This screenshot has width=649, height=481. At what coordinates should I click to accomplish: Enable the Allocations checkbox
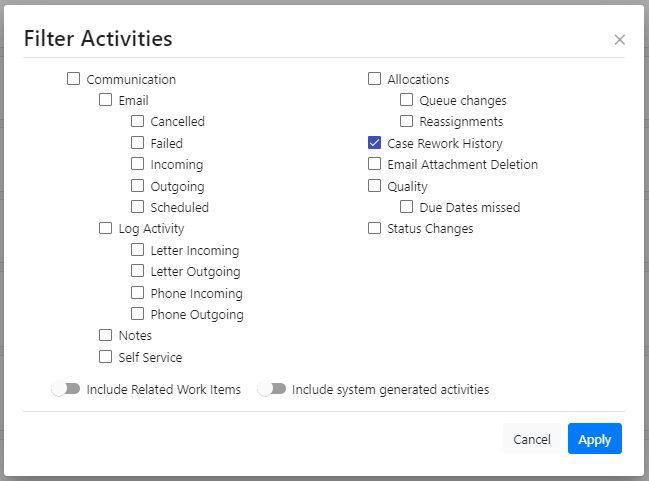click(374, 79)
